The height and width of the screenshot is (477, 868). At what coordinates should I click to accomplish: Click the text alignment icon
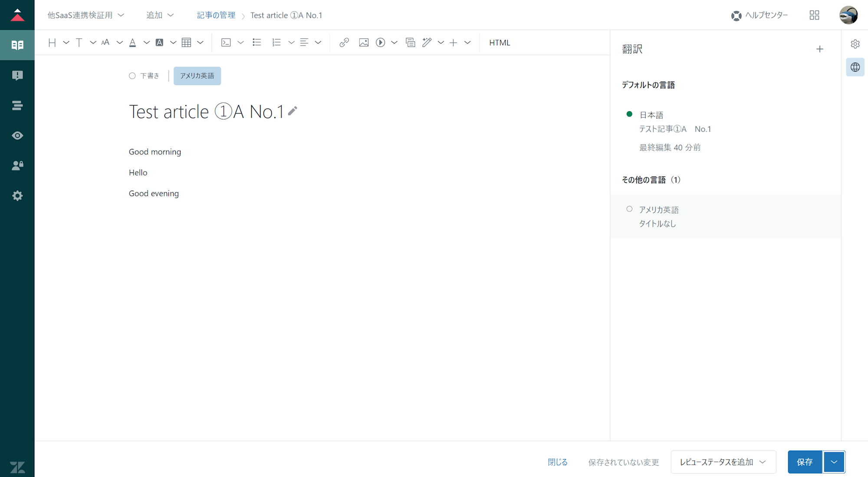click(x=304, y=43)
